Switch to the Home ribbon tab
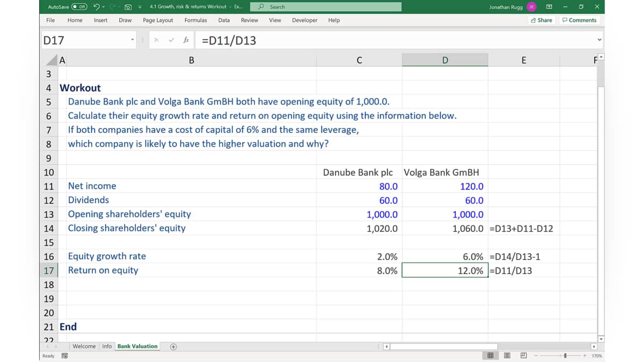 [x=75, y=20]
